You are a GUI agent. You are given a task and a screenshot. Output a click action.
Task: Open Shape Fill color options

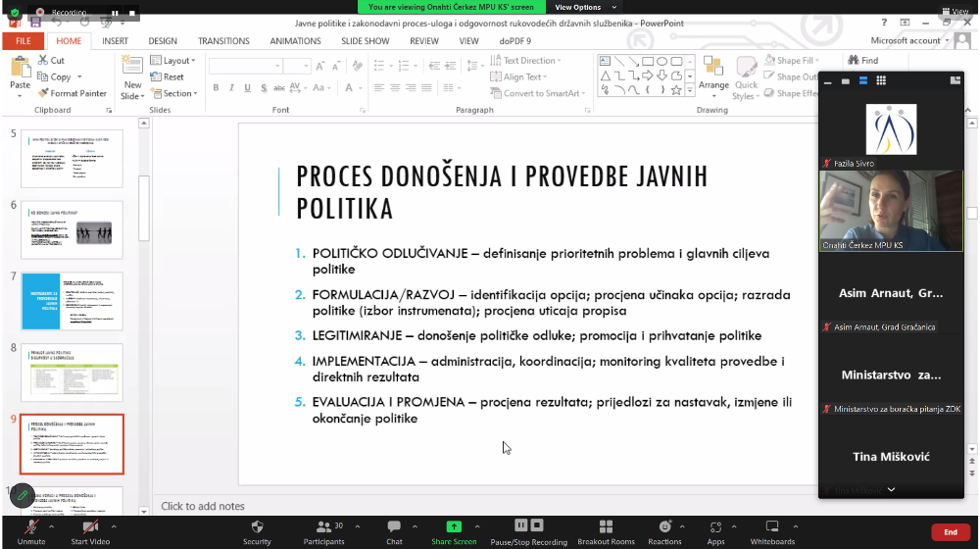791,60
